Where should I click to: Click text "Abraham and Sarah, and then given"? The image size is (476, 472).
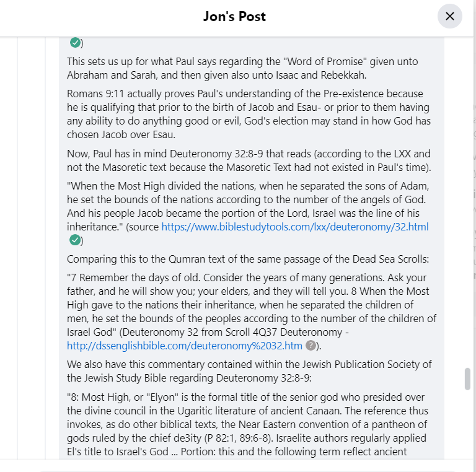[148, 75]
